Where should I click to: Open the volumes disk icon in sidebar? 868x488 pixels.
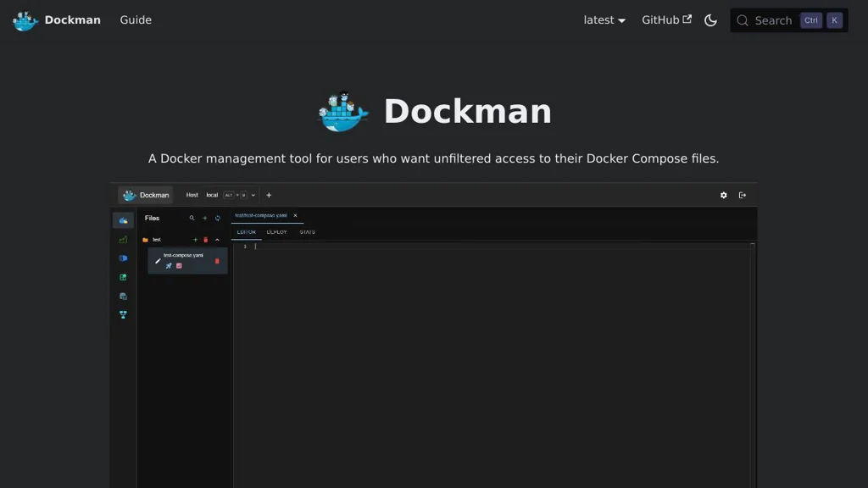tap(123, 296)
